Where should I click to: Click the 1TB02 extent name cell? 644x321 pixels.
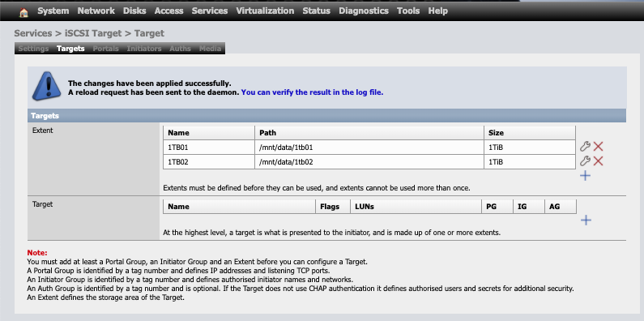pyautogui.click(x=209, y=162)
